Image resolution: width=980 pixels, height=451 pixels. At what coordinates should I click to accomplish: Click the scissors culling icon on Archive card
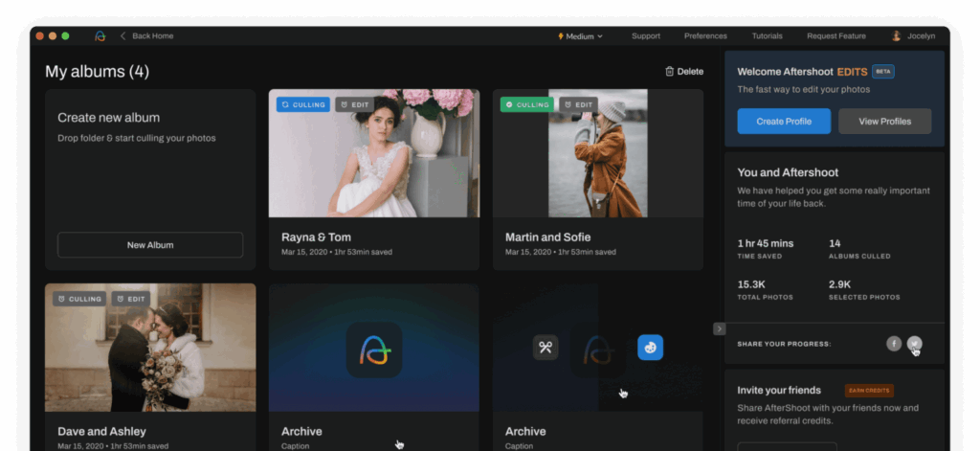tap(546, 348)
